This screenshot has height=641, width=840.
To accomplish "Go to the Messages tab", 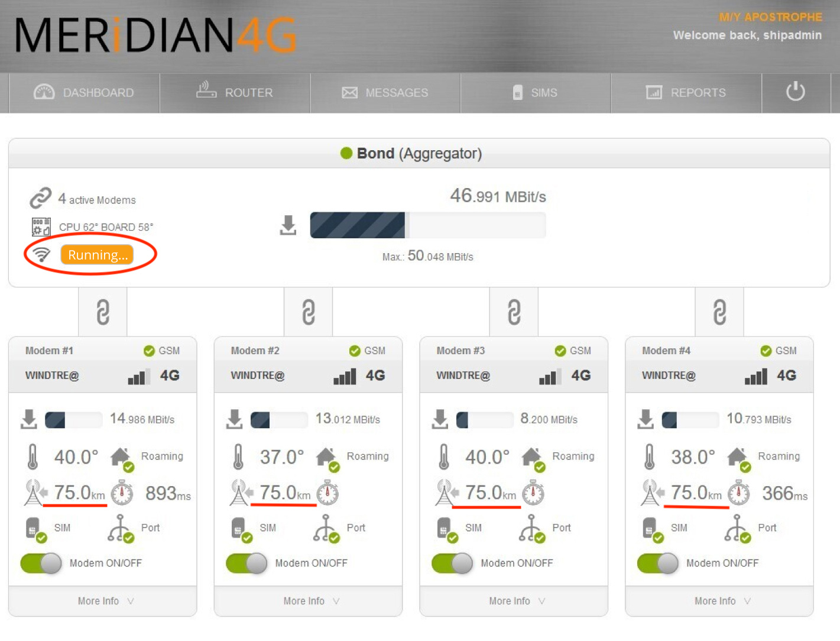I will point(385,93).
